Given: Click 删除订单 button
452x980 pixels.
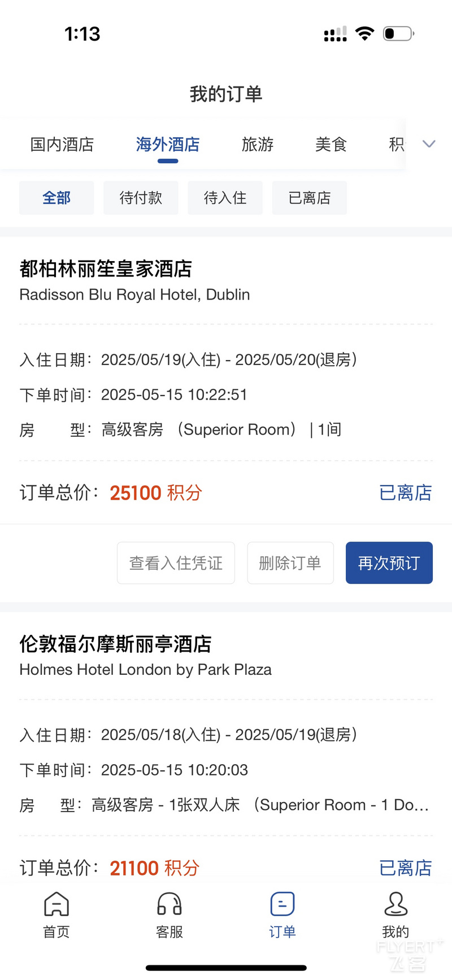Looking at the screenshot, I should 290,563.
